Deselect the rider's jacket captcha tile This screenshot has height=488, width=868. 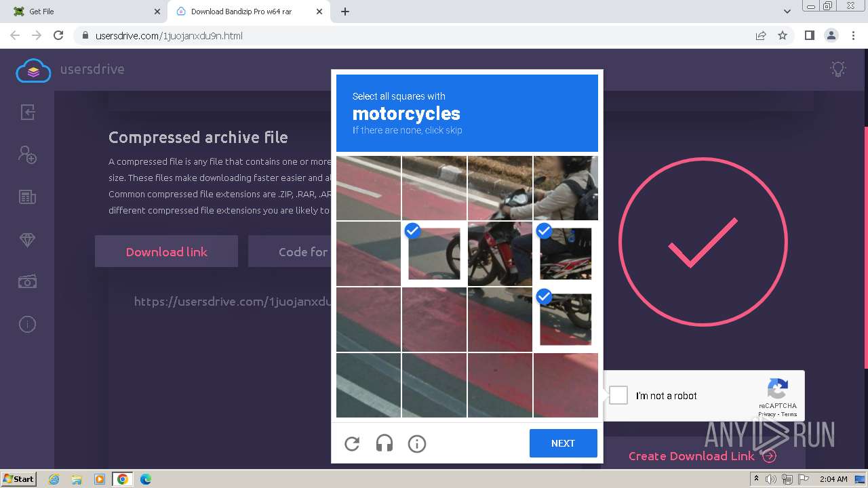(x=566, y=253)
